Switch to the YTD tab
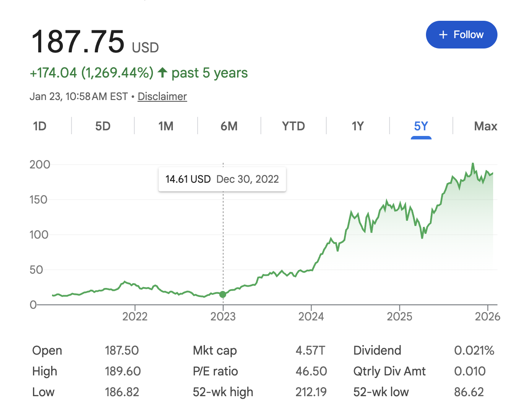The height and width of the screenshot is (420, 507). [293, 126]
